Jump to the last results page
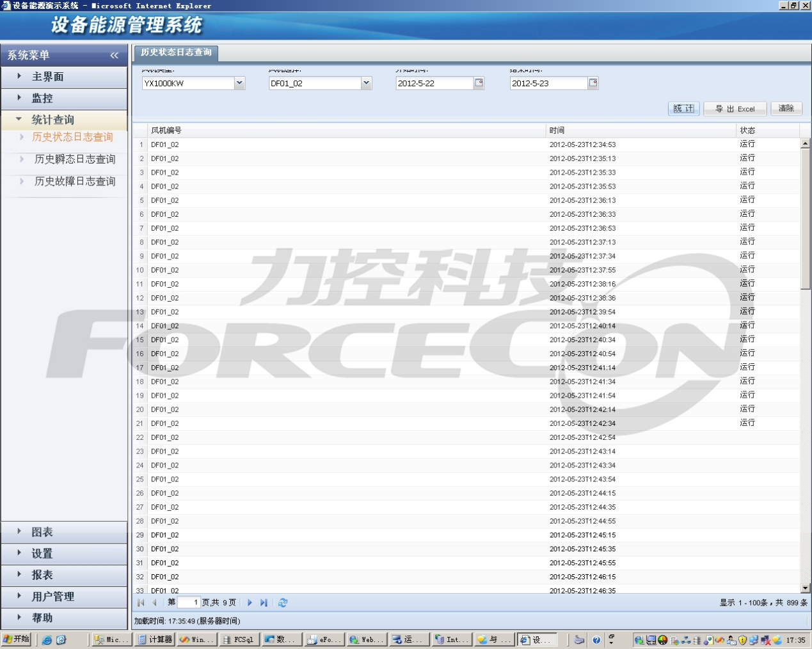This screenshot has height=649, width=812. (x=264, y=602)
